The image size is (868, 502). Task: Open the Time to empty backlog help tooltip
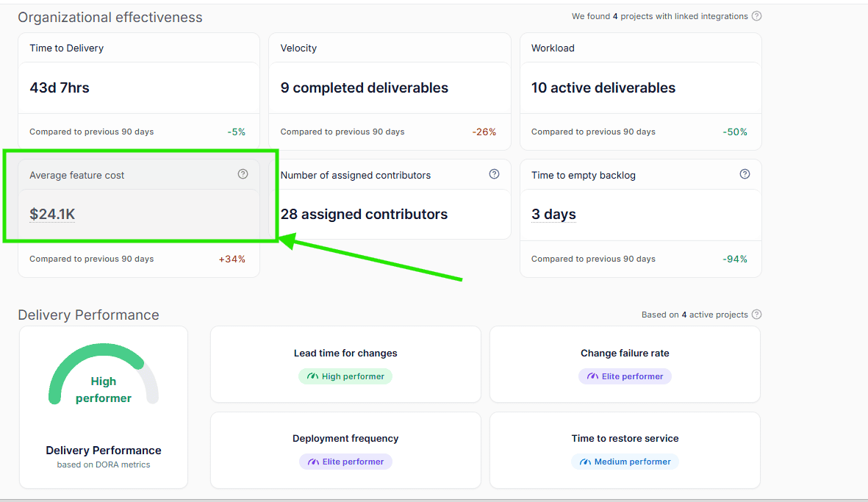click(x=745, y=174)
